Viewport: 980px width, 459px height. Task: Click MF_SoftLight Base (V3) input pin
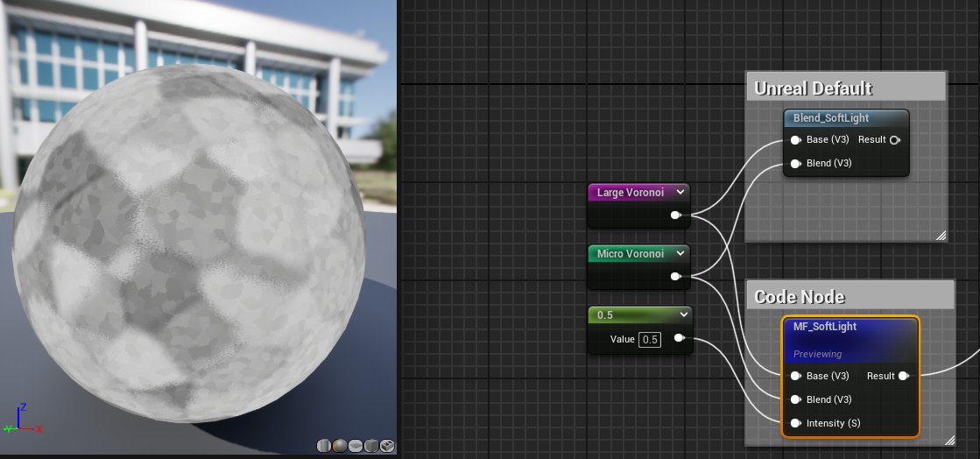click(x=795, y=376)
